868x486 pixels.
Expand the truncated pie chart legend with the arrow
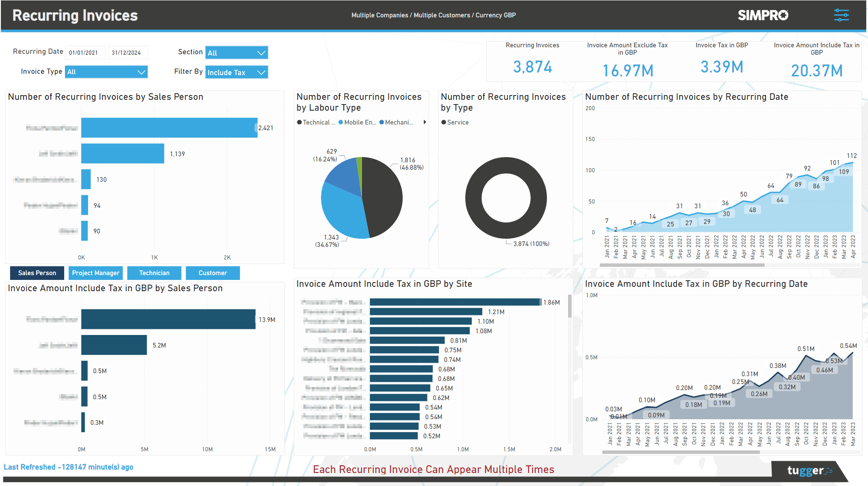pos(425,122)
